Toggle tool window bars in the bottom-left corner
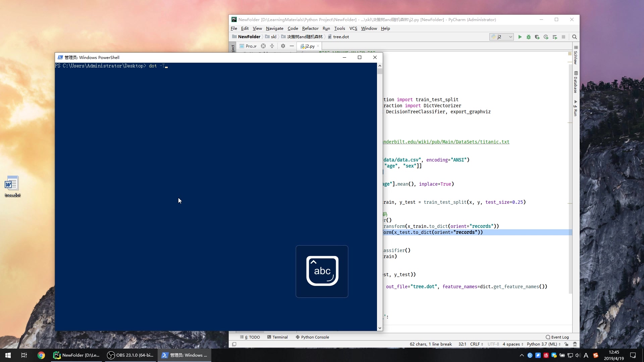 234,344
